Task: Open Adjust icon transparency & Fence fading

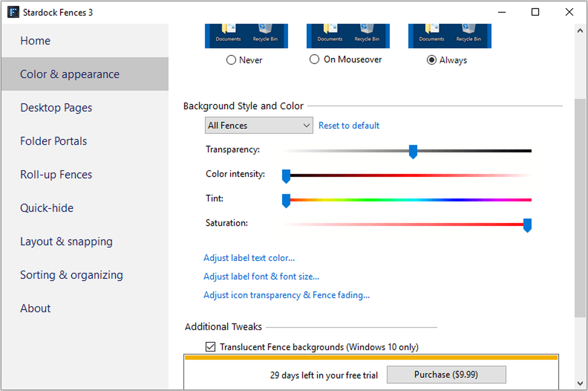Action: coord(287,295)
